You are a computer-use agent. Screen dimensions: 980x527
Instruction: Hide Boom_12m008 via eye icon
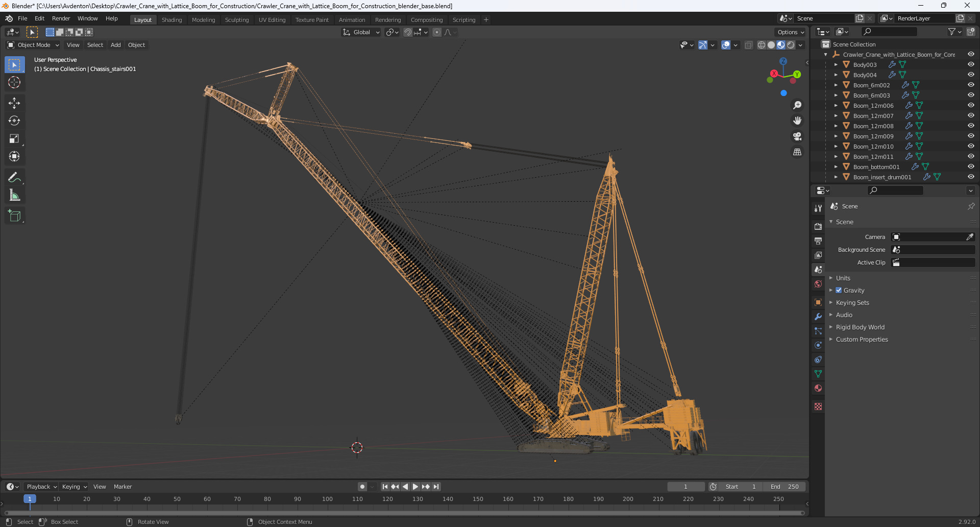click(x=971, y=126)
